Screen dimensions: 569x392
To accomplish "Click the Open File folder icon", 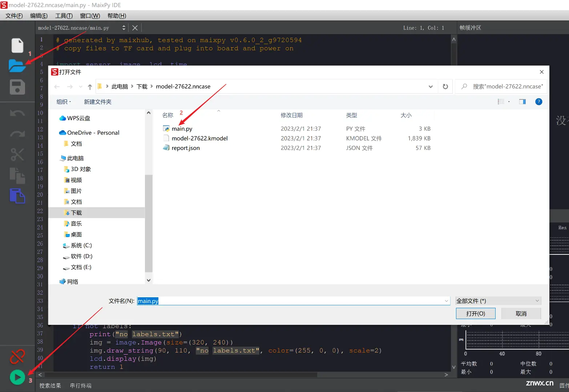I will pyautogui.click(x=17, y=66).
